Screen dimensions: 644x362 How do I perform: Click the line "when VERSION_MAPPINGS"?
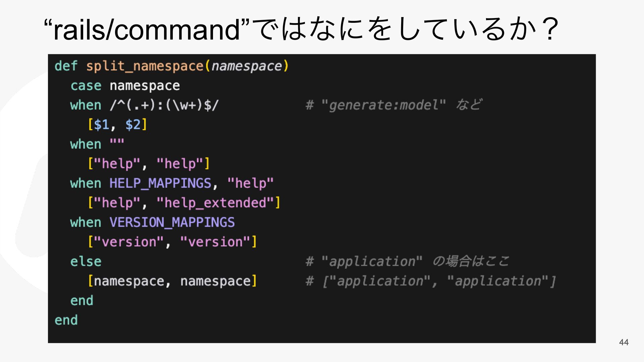click(x=152, y=223)
